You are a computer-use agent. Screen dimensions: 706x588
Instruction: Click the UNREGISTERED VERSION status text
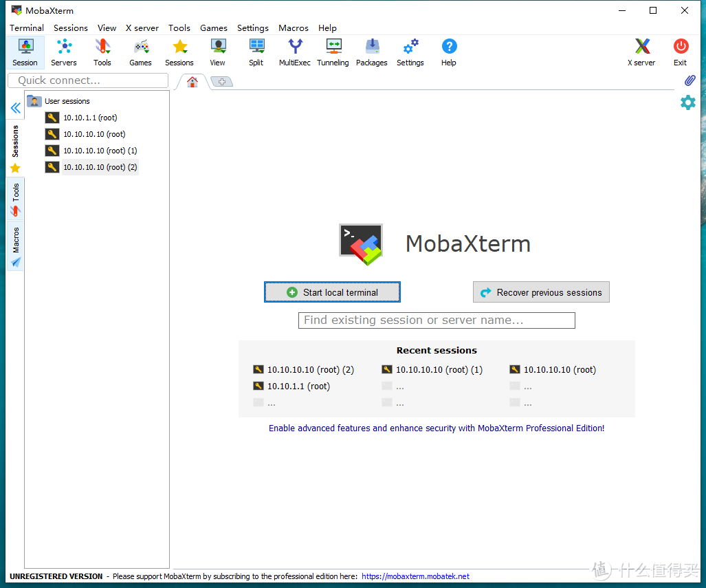(x=56, y=576)
